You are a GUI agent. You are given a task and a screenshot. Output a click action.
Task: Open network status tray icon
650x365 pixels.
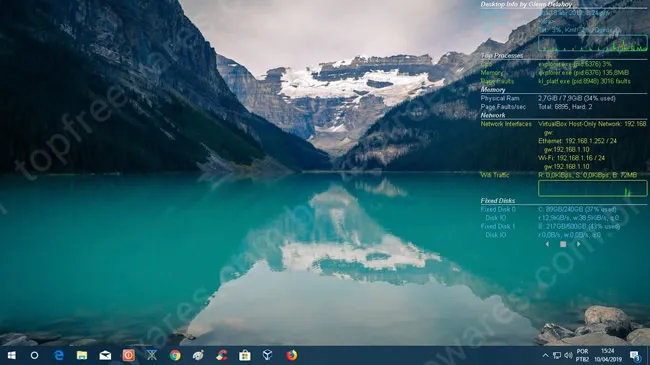click(557, 356)
